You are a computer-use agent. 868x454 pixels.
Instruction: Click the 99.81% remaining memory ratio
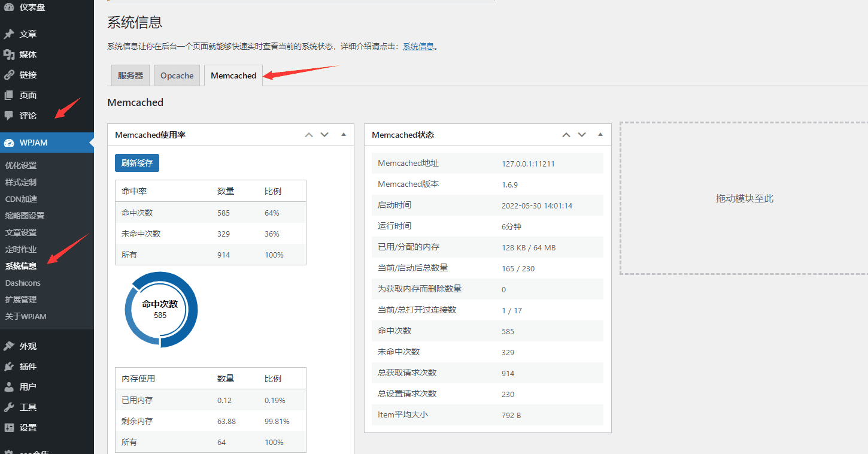click(277, 421)
